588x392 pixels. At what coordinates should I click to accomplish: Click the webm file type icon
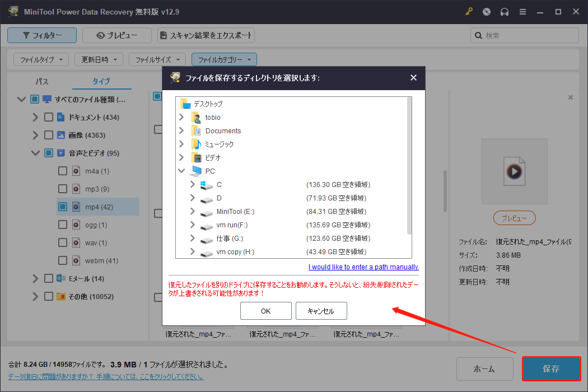[76, 260]
